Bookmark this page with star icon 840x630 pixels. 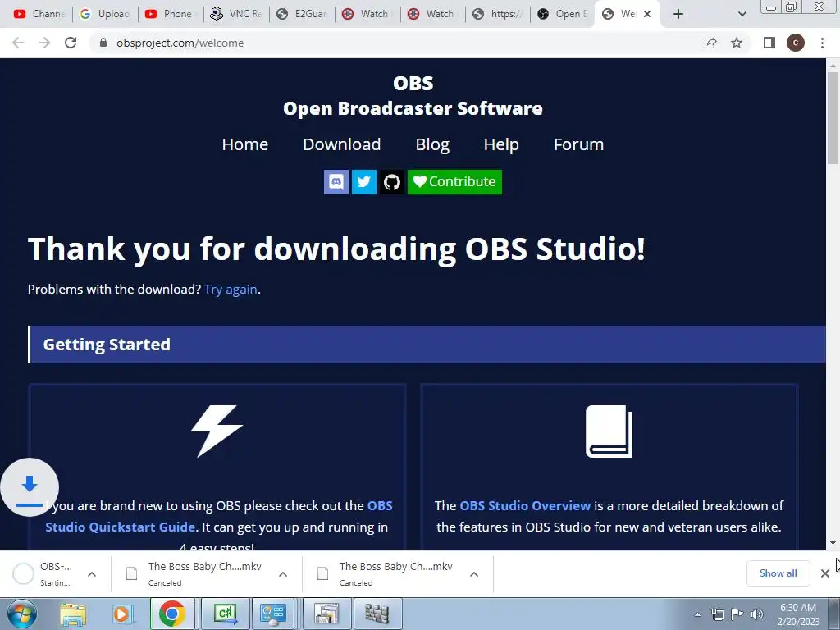click(x=737, y=43)
